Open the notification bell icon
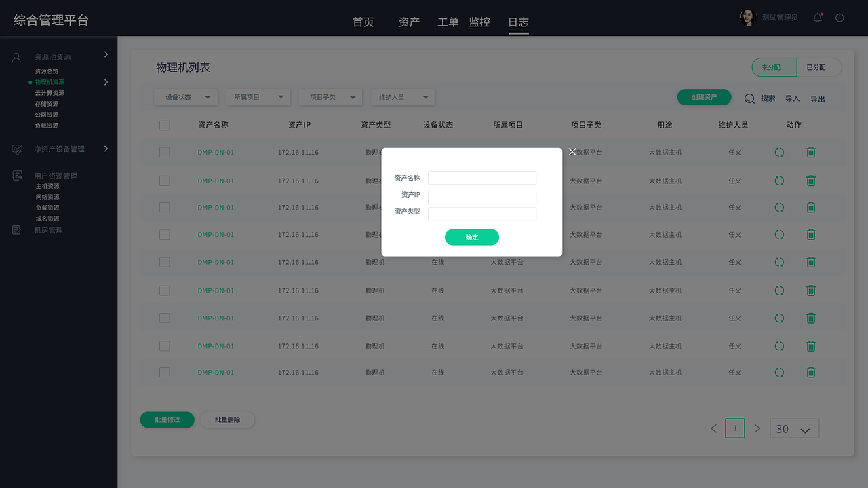This screenshot has width=868, height=488. point(817,18)
